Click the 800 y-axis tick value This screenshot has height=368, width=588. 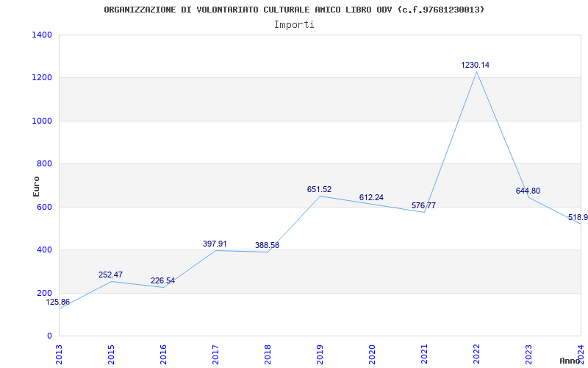(x=45, y=163)
